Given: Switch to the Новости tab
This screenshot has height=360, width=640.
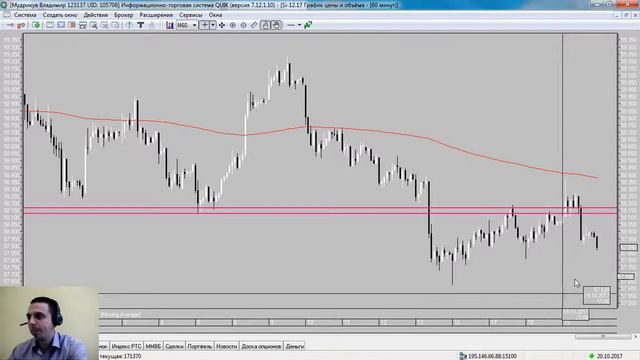Looking at the screenshot, I should (x=227, y=346).
